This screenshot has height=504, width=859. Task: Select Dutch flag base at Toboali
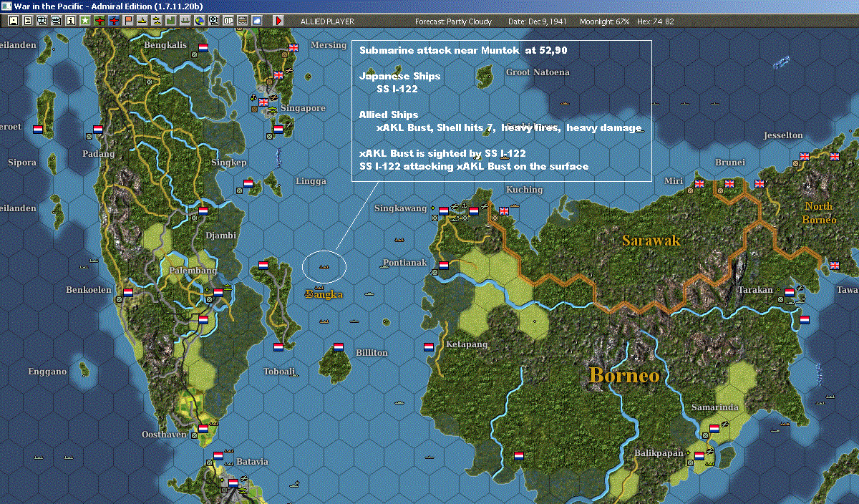278,347
